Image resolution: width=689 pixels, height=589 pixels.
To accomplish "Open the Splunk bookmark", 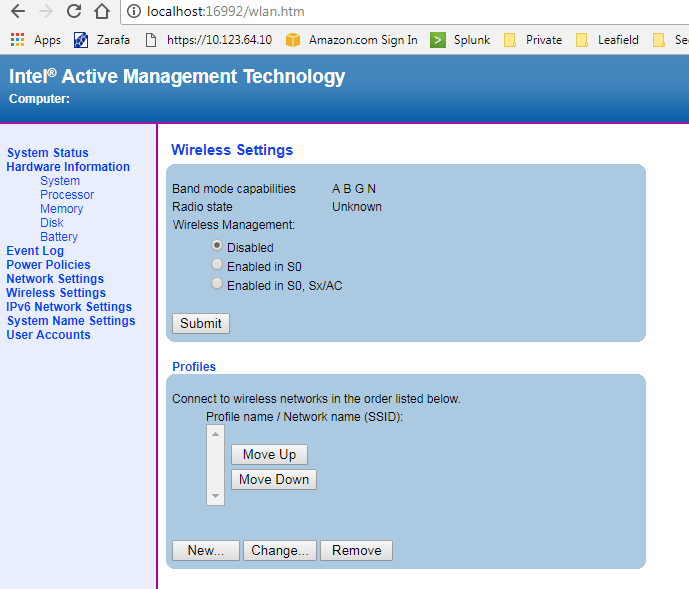I will point(460,40).
